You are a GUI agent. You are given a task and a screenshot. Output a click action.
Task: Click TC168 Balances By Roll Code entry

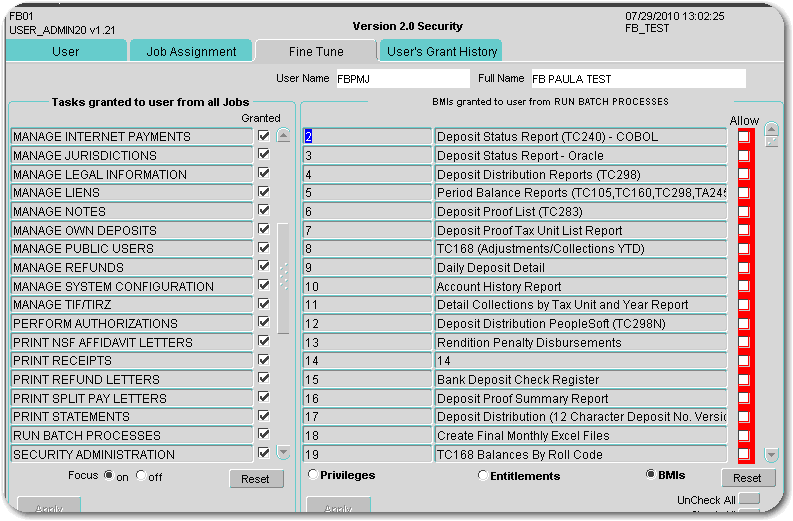[x=581, y=454]
